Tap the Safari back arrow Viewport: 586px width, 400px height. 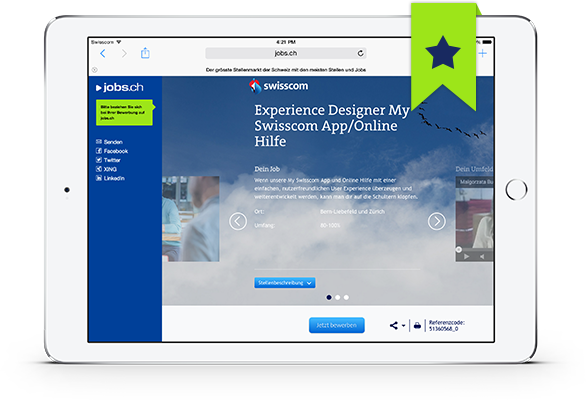coord(103,53)
